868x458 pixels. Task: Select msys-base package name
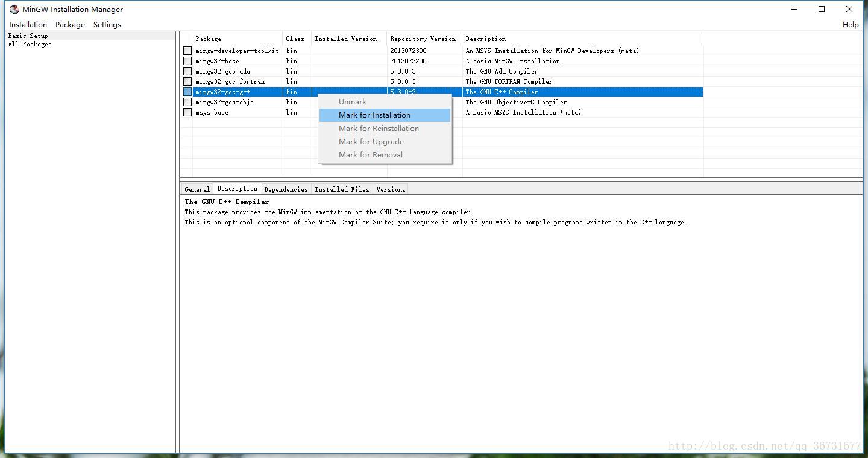212,112
